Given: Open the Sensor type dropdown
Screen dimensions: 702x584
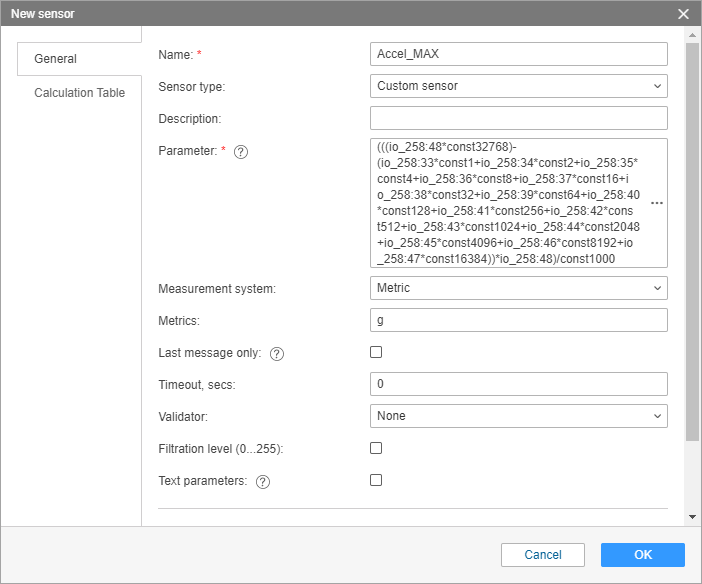Looking at the screenshot, I should pyautogui.click(x=518, y=86).
